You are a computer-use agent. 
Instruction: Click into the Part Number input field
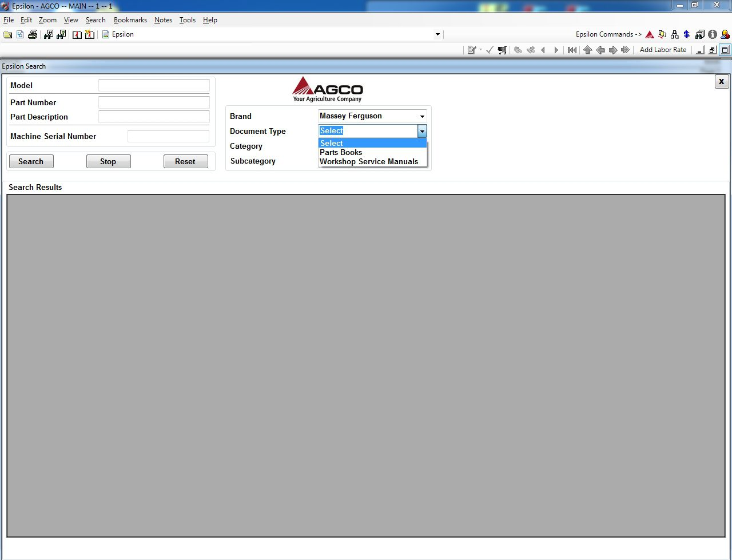154,103
